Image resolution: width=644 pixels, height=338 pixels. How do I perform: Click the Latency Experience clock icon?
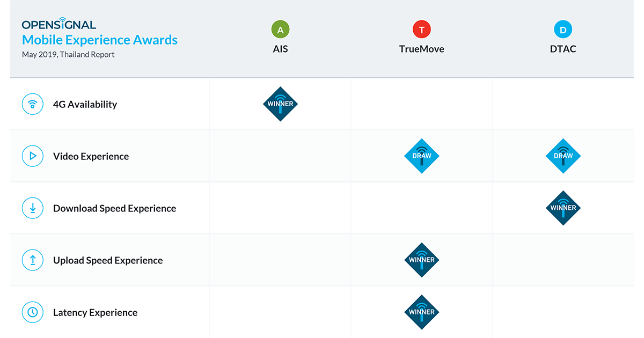pyautogui.click(x=33, y=312)
